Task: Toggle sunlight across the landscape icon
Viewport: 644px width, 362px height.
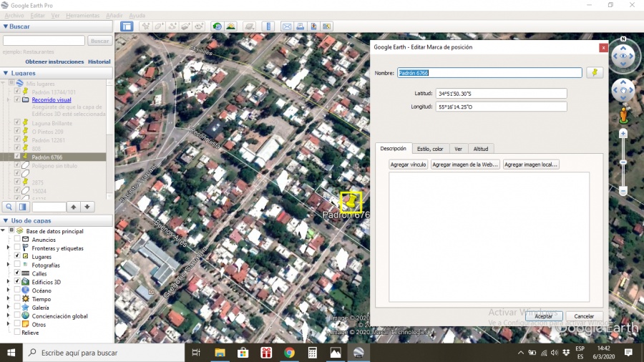Action: click(x=231, y=26)
